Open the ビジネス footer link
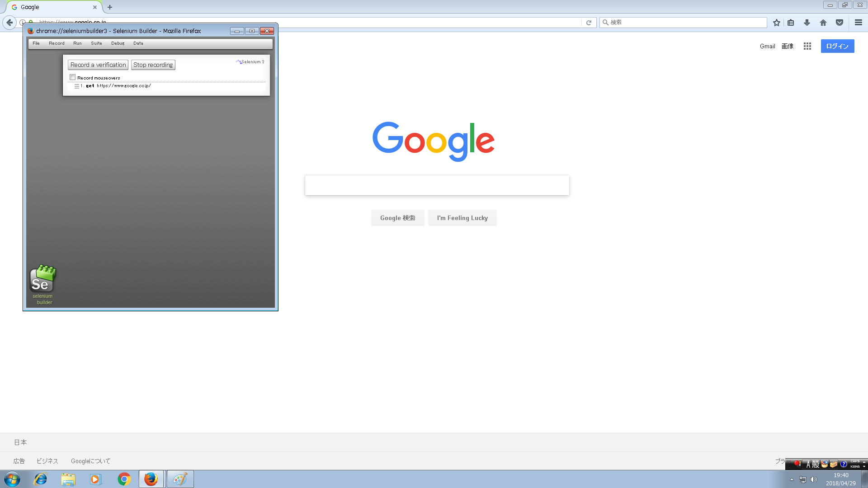The image size is (868, 488). 47,461
